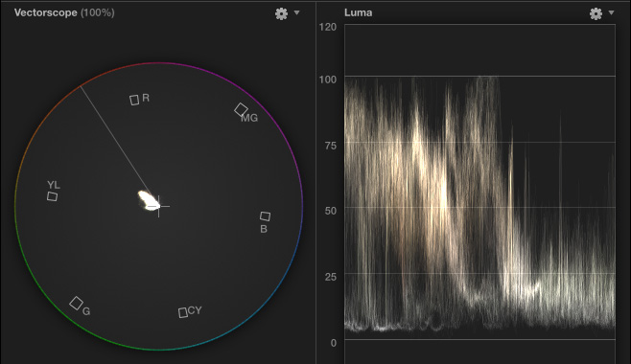The width and height of the screenshot is (631, 364).
Task: Click the R red target box
Action: [x=134, y=100]
